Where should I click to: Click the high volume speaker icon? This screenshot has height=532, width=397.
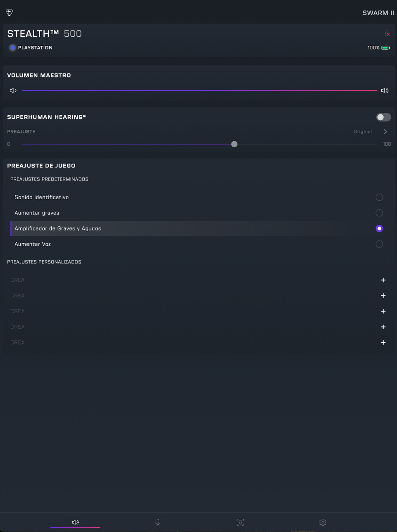[x=385, y=90]
